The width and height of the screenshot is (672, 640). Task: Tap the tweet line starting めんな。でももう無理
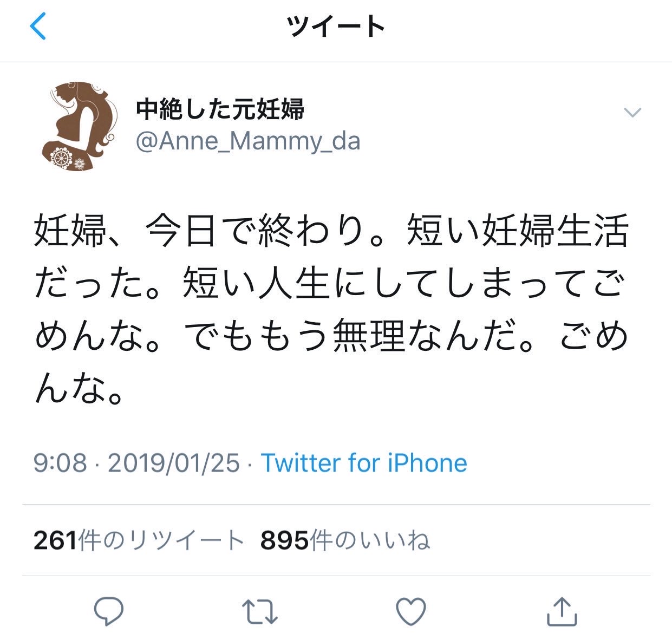click(x=331, y=336)
